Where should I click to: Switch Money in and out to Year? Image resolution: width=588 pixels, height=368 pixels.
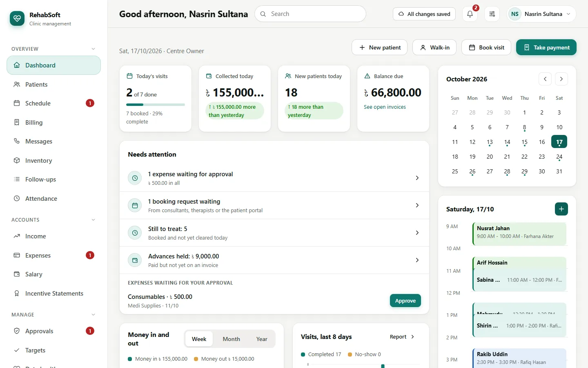coord(262,339)
